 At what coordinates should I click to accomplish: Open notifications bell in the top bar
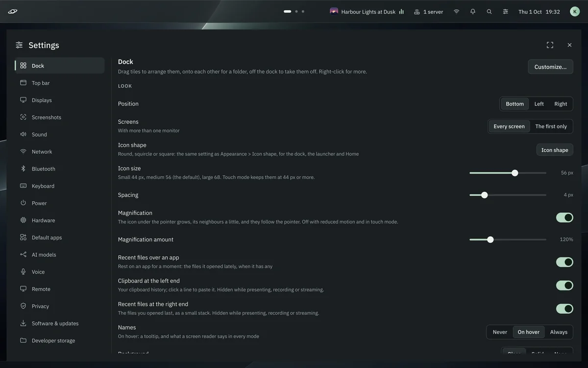point(472,12)
